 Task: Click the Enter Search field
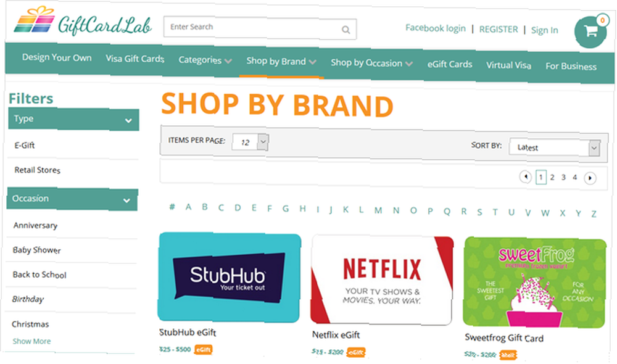(x=252, y=28)
